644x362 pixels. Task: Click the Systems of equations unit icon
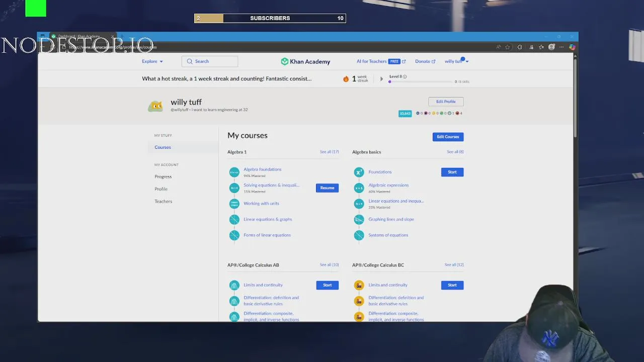pos(359,235)
